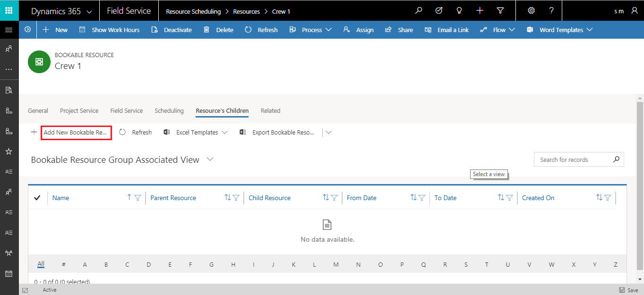Click the lightbulb assistant icon

pos(459,11)
